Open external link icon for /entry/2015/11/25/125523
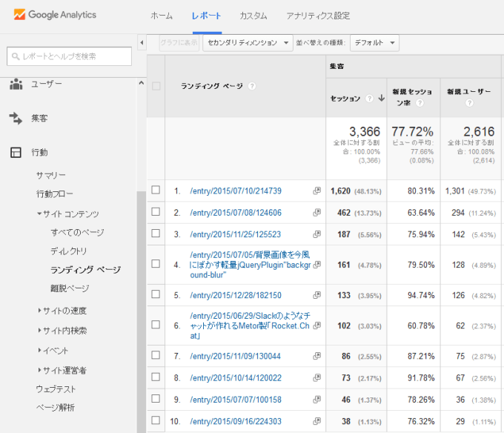504x433 pixels. 317,234
